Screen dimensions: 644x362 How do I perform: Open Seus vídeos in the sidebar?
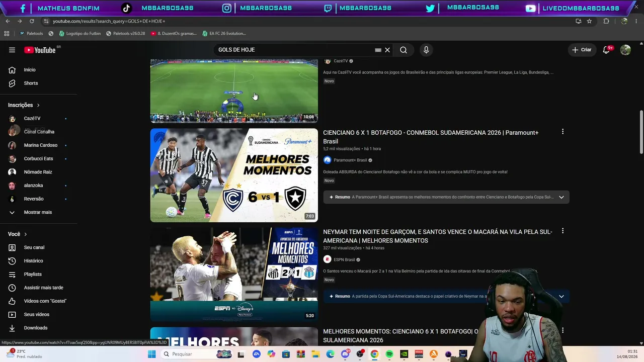(x=36, y=315)
